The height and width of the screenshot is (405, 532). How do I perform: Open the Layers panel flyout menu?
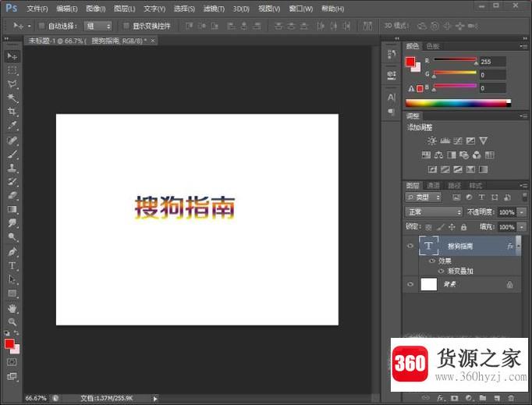(523, 186)
